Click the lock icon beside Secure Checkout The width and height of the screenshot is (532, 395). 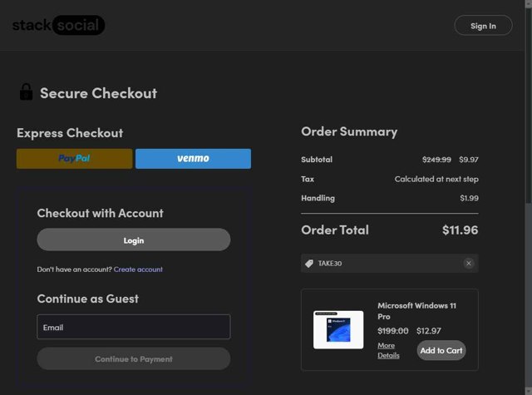26,92
